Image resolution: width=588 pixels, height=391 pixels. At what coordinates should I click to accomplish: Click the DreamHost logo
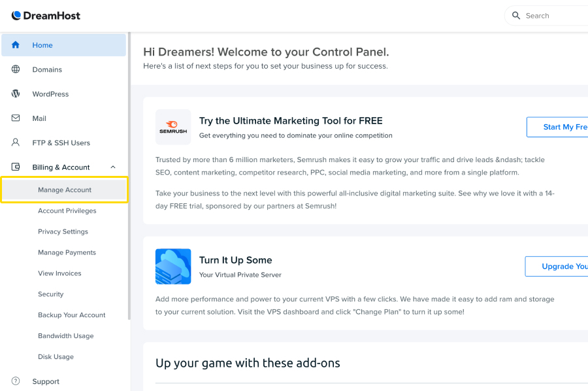[46, 16]
